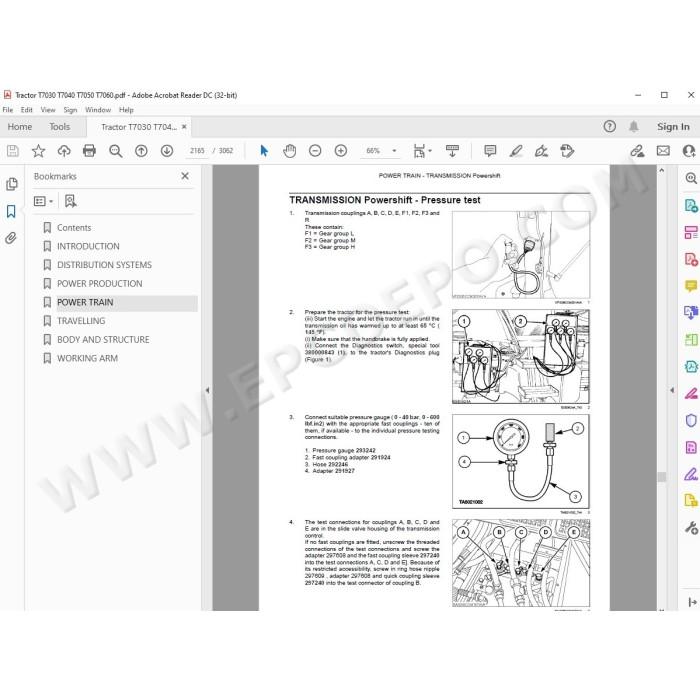
Task: Open the DISTRIBUTION SYSTEMS bookmark
Action: tap(104, 265)
